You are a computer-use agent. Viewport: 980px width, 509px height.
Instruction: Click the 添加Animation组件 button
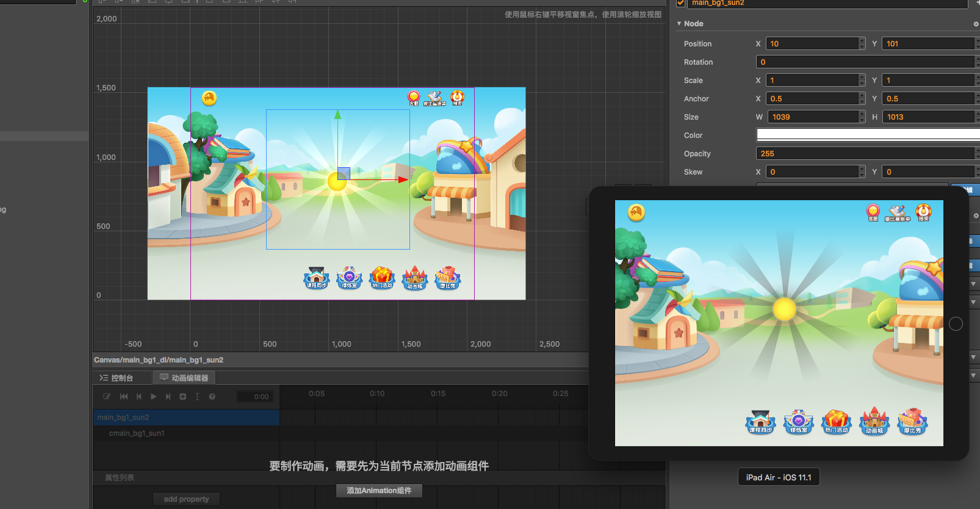(379, 491)
